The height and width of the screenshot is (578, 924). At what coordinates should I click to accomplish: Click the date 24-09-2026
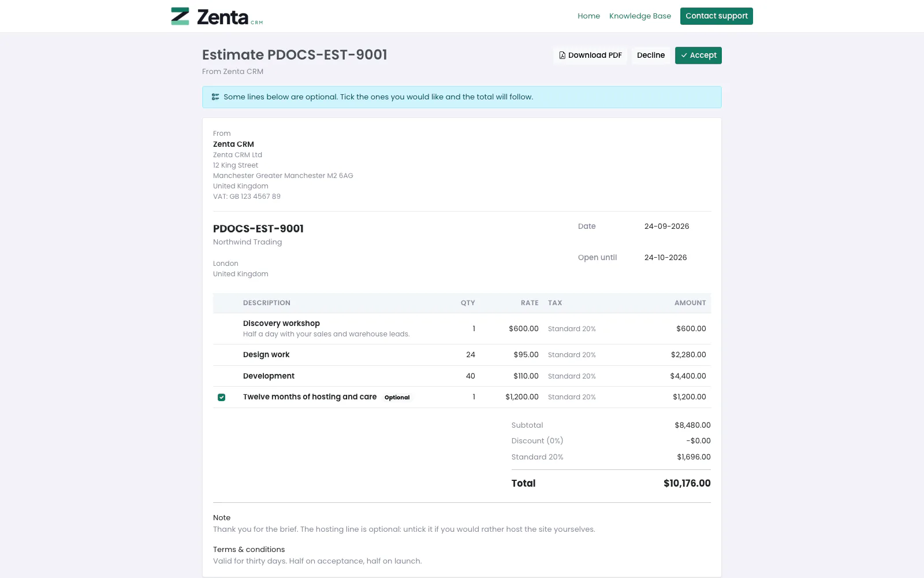click(x=666, y=227)
